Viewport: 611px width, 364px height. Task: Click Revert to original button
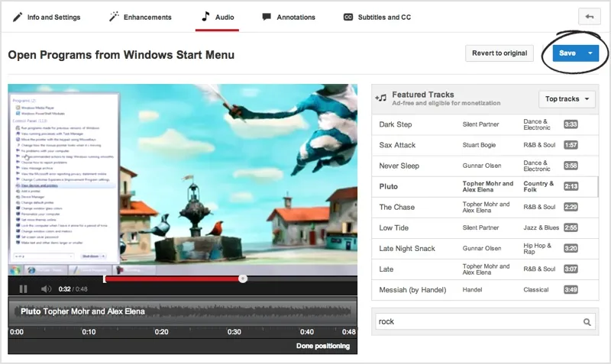(x=499, y=53)
